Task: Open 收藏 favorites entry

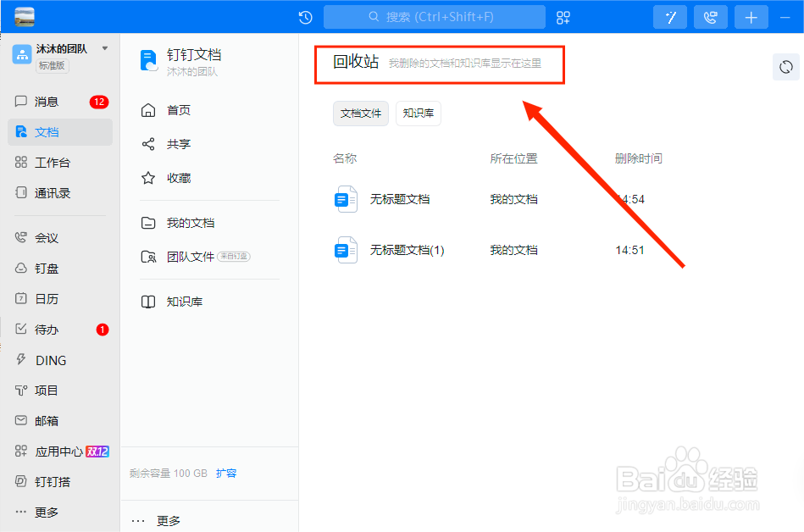Action: coord(178,178)
